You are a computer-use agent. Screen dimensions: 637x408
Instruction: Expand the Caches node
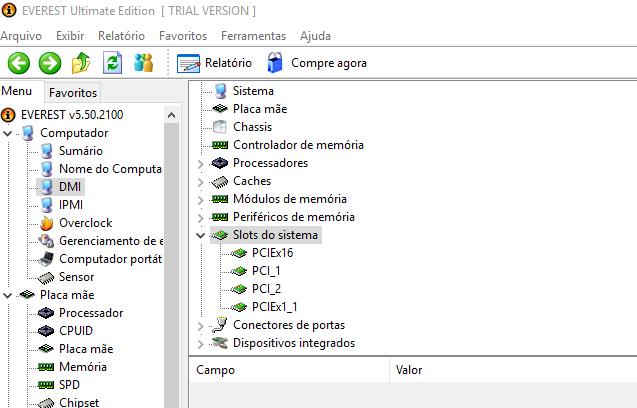200,182
